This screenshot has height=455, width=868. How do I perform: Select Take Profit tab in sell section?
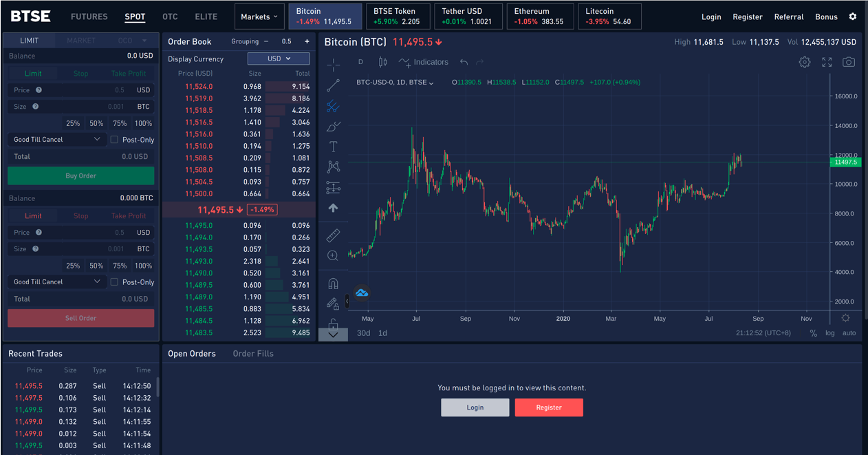[x=129, y=216]
